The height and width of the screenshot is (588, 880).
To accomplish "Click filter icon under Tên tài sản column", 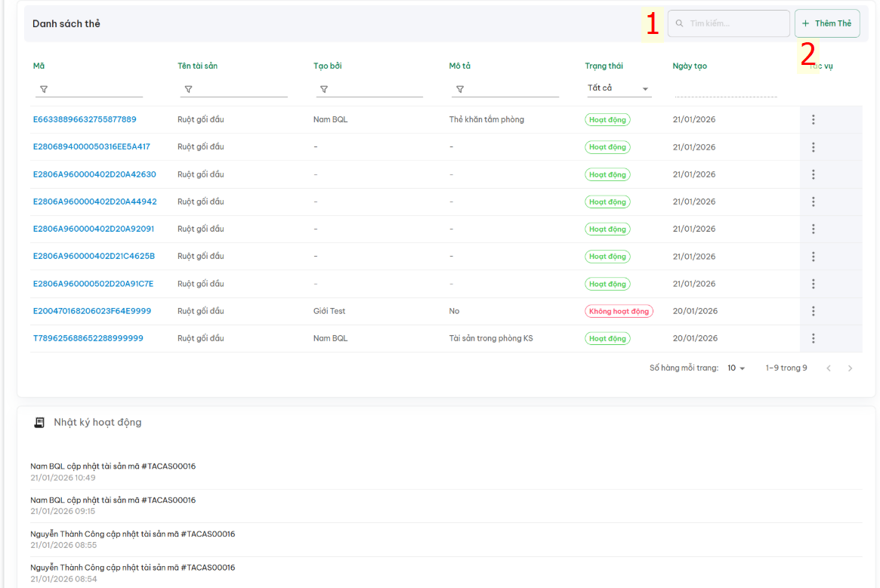I will [x=188, y=89].
